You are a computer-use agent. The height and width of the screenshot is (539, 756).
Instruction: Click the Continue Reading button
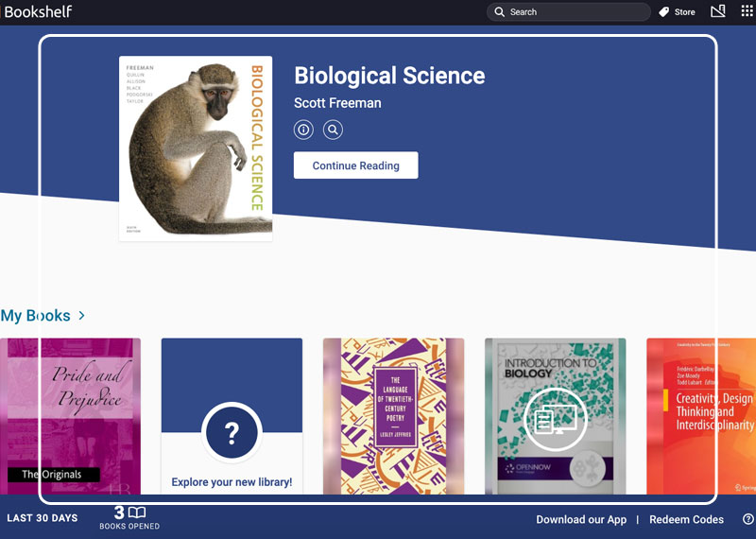356,165
